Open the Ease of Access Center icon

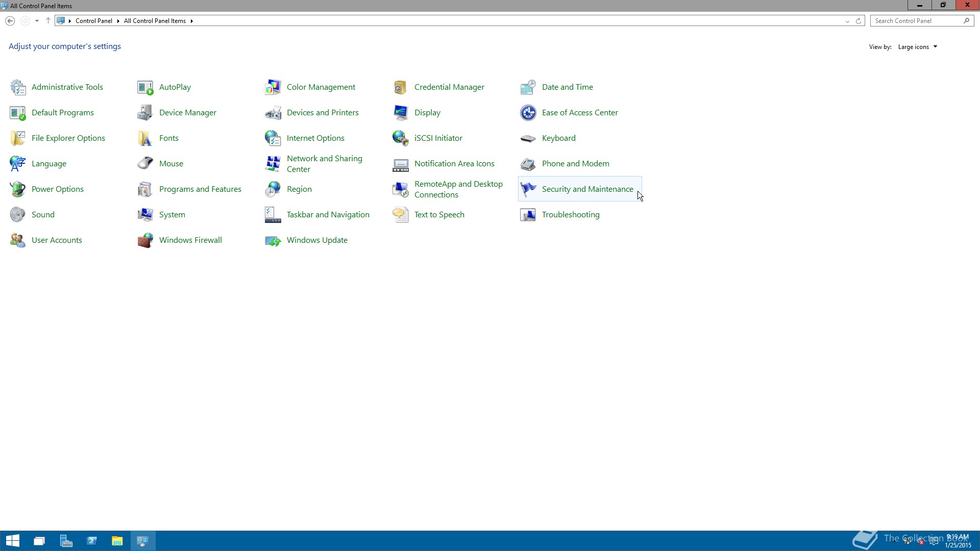pos(528,113)
